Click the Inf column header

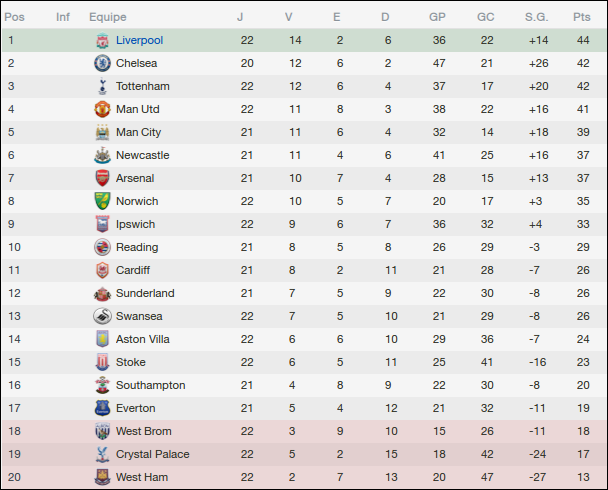click(x=63, y=17)
